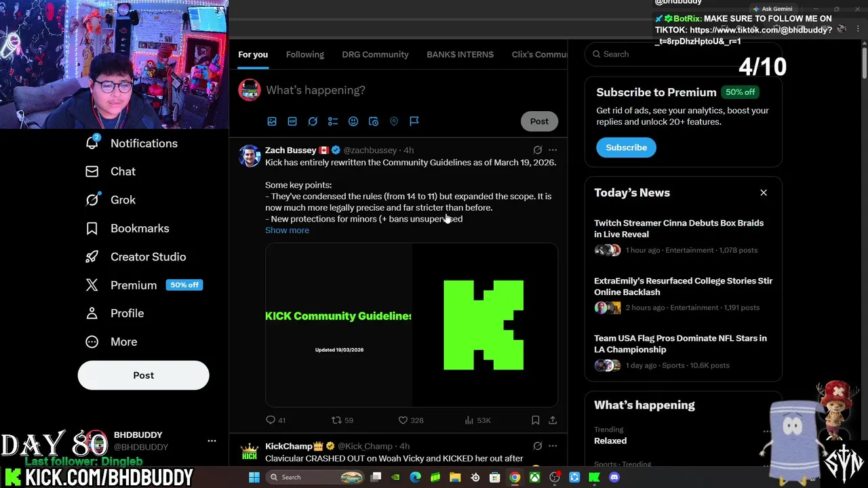
Task: Open Zach Bussey's profile name link
Action: [x=290, y=150]
